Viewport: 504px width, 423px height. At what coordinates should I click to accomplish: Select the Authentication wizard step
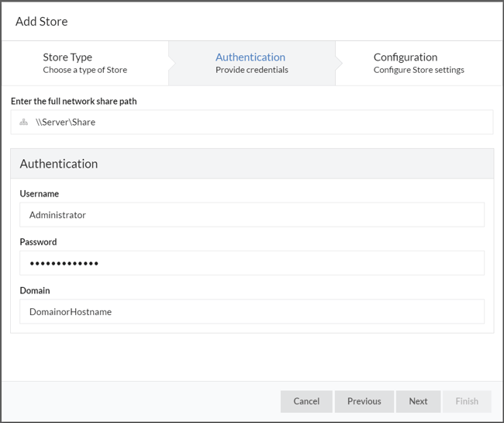point(250,63)
